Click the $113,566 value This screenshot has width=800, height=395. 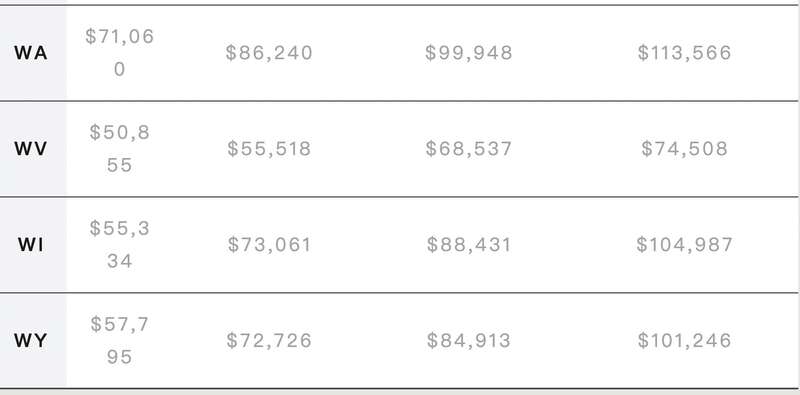pos(685,53)
